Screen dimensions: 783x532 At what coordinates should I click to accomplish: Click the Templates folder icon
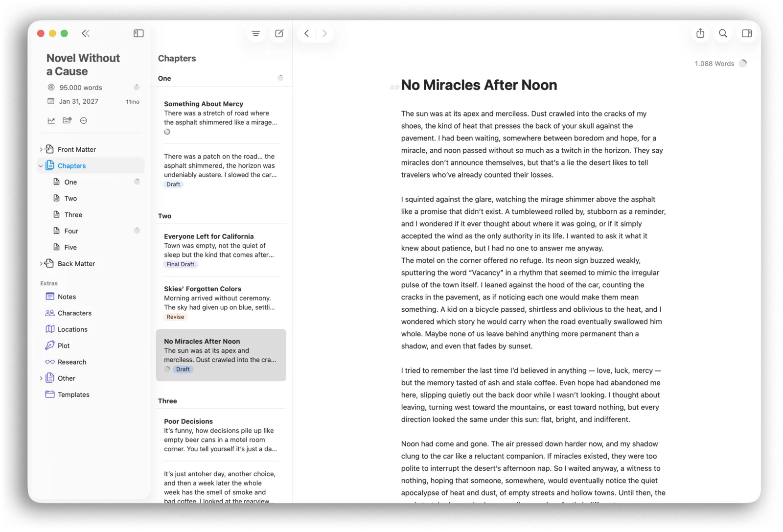pyautogui.click(x=50, y=394)
